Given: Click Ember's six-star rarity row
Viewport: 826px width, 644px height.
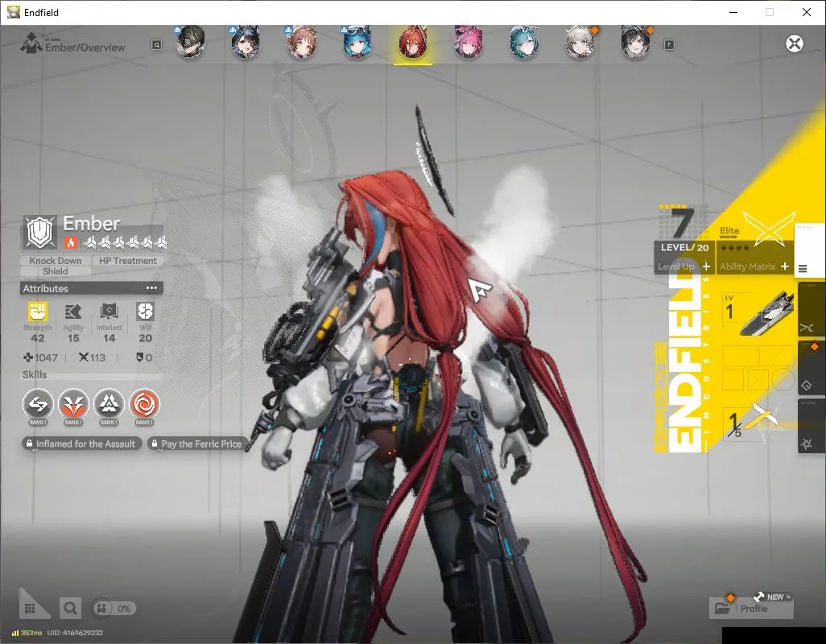Looking at the screenshot, I should [126, 242].
